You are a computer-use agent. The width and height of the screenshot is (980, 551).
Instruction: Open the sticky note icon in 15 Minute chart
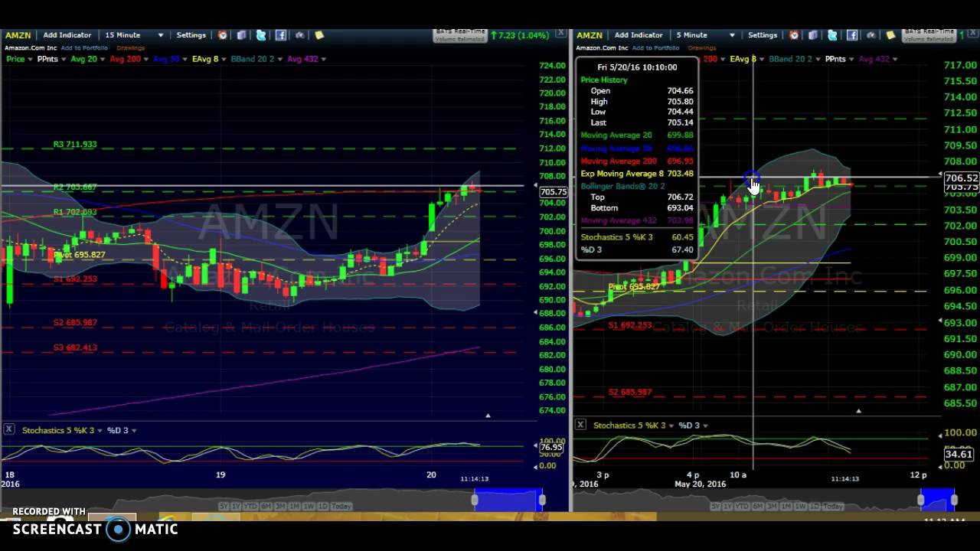pyautogui.click(x=319, y=35)
